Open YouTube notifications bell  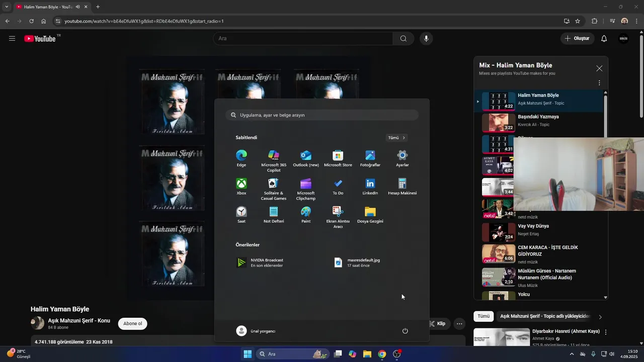tap(604, 39)
